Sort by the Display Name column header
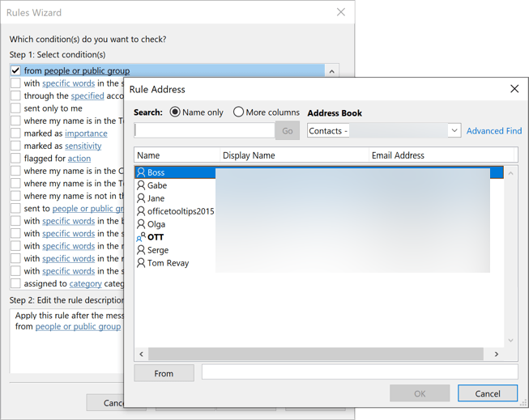The width and height of the screenshot is (529, 420). (294, 155)
